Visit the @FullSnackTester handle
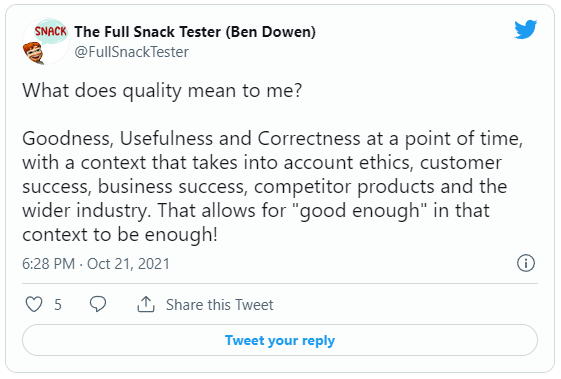 pos(131,52)
